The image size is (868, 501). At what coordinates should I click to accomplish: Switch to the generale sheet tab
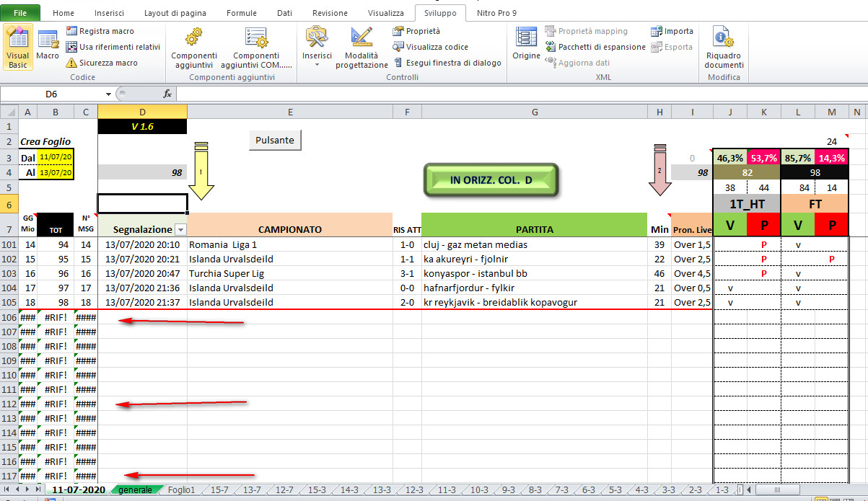(135, 489)
